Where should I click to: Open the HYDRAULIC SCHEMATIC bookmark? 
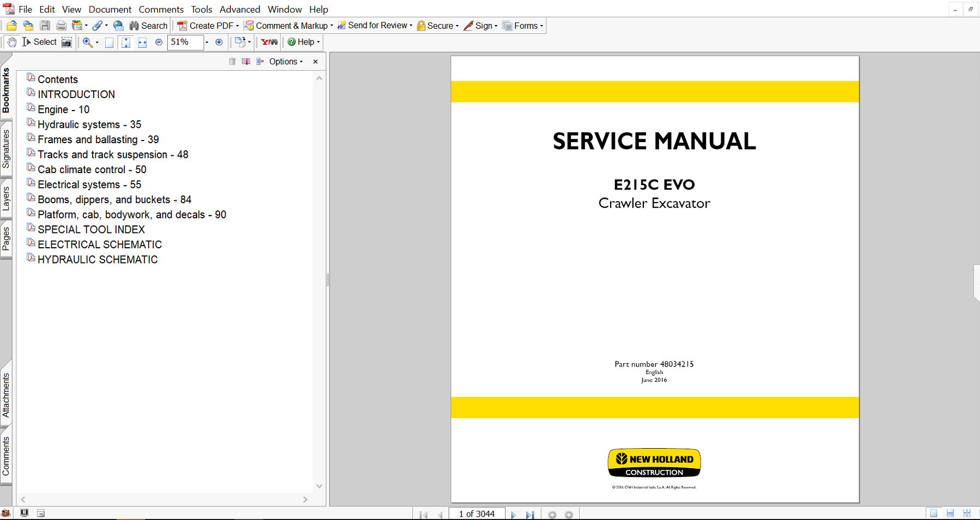coord(98,260)
